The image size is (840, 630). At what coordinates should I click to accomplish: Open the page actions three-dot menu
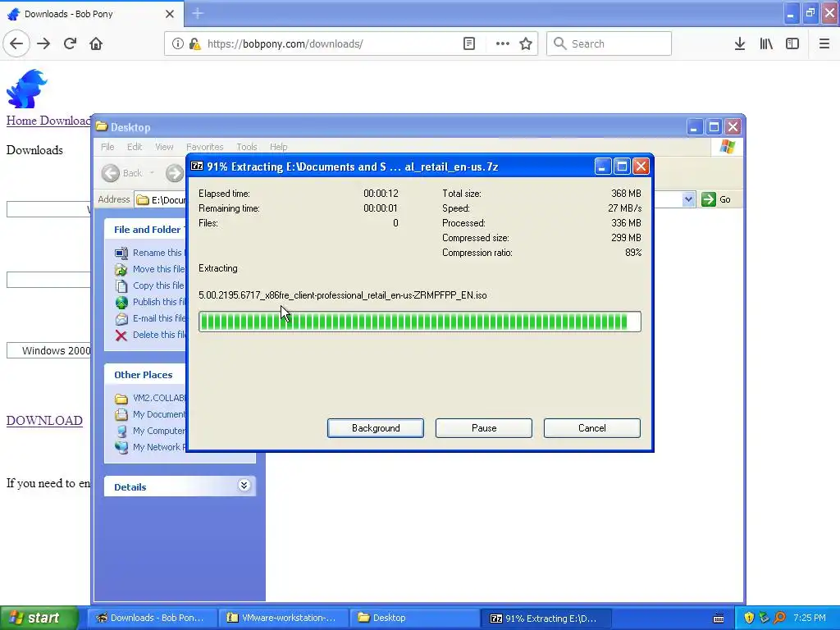point(503,43)
